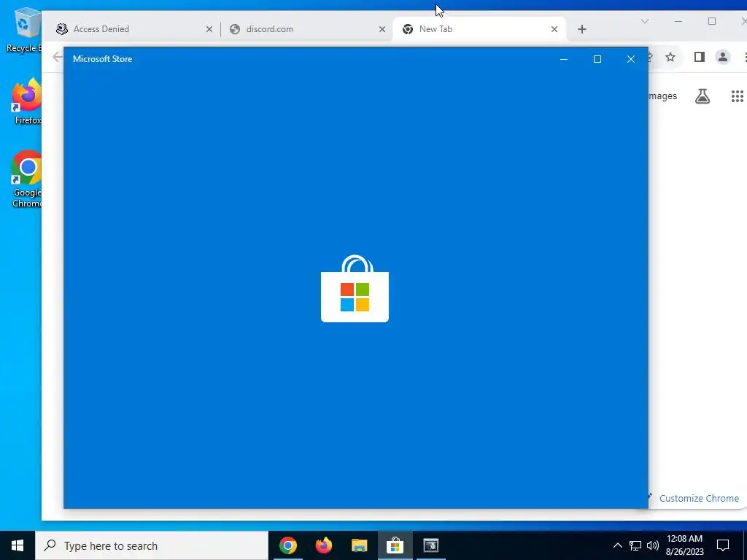Viewport: 747px width, 560px height.
Task: Select the New Tab tab in Chrome
Action: [x=479, y=29]
